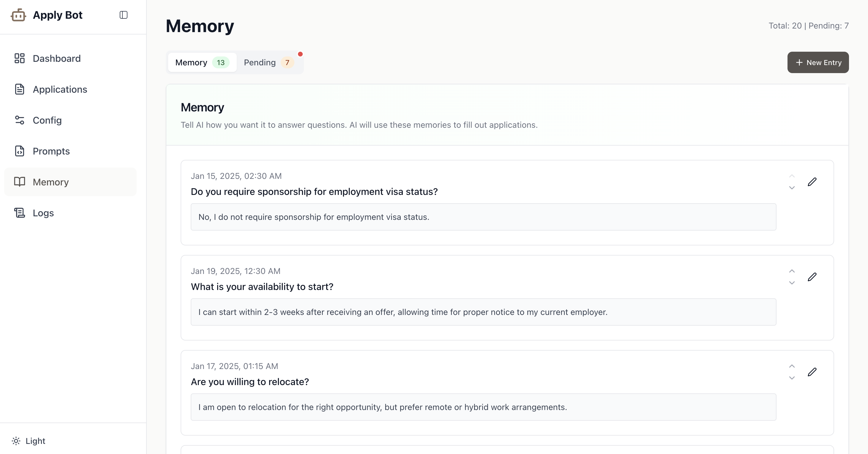Open the Config settings page
Image resolution: width=868 pixels, height=454 pixels.
tap(47, 120)
